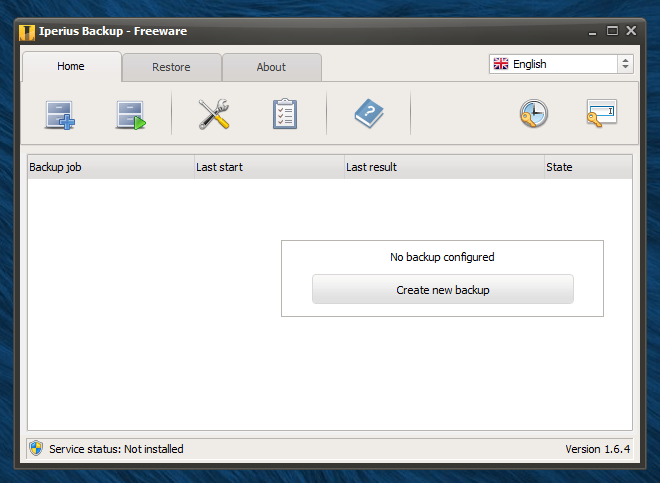660x483 pixels.
Task: Click the run backup job icon
Action: coord(131,115)
